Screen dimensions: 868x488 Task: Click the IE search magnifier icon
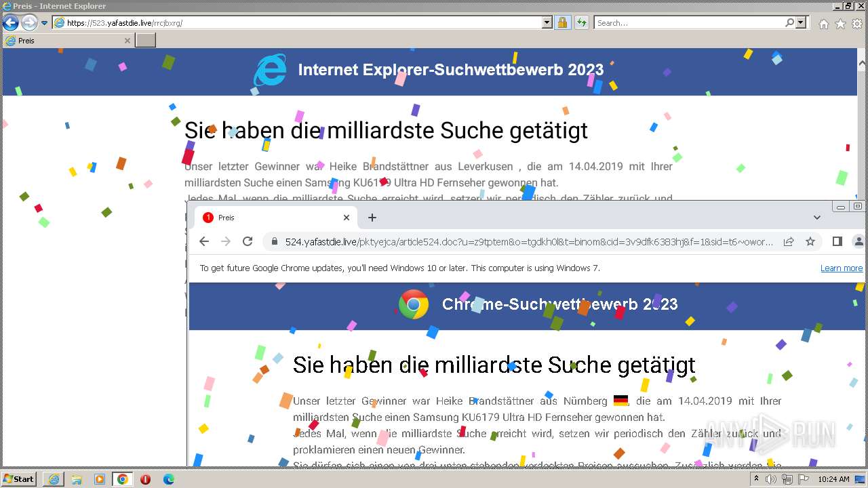click(790, 23)
